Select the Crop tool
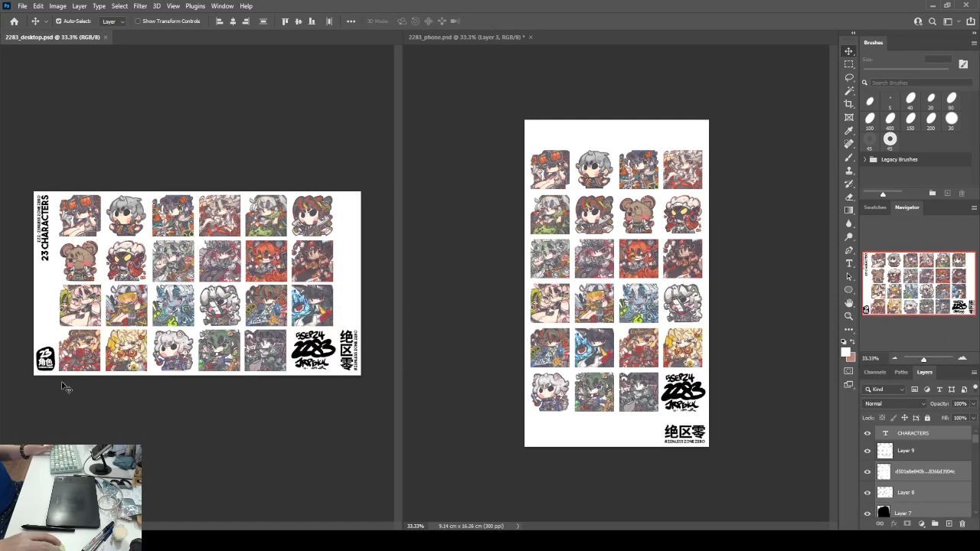Screen dimensions: 980x551 pyautogui.click(x=848, y=104)
